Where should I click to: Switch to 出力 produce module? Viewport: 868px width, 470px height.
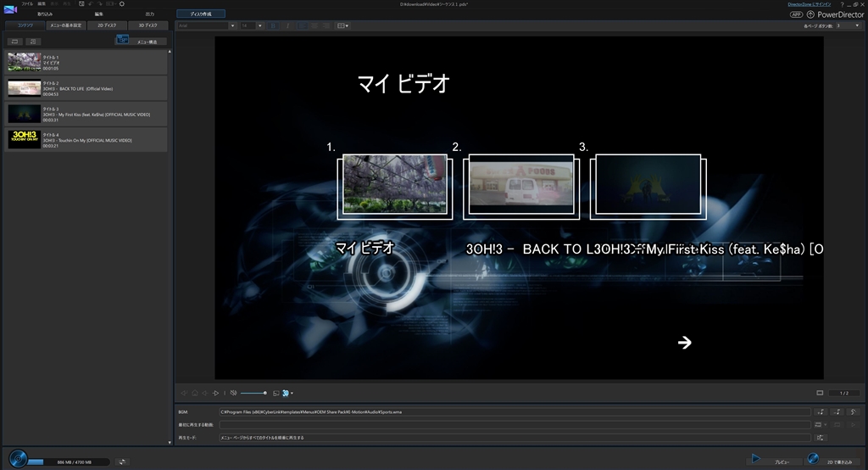149,14
